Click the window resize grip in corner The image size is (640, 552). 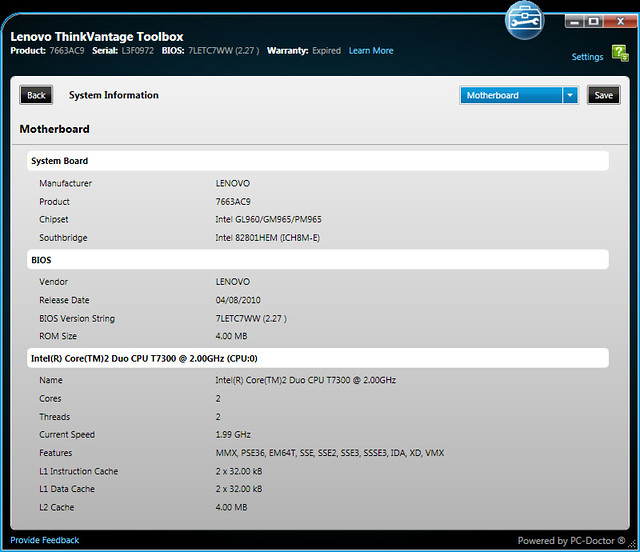(x=633, y=544)
